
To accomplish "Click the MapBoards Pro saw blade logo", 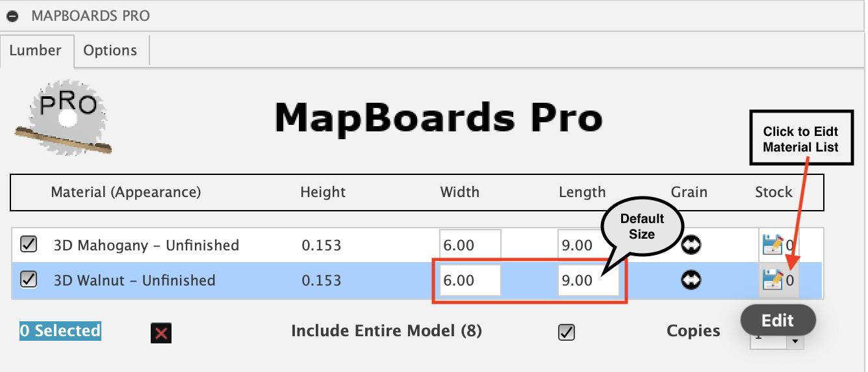I will click(64, 118).
